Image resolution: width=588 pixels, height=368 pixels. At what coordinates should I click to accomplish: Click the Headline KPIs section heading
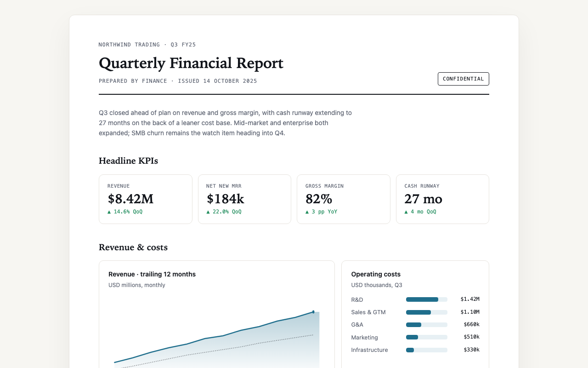[128, 161]
